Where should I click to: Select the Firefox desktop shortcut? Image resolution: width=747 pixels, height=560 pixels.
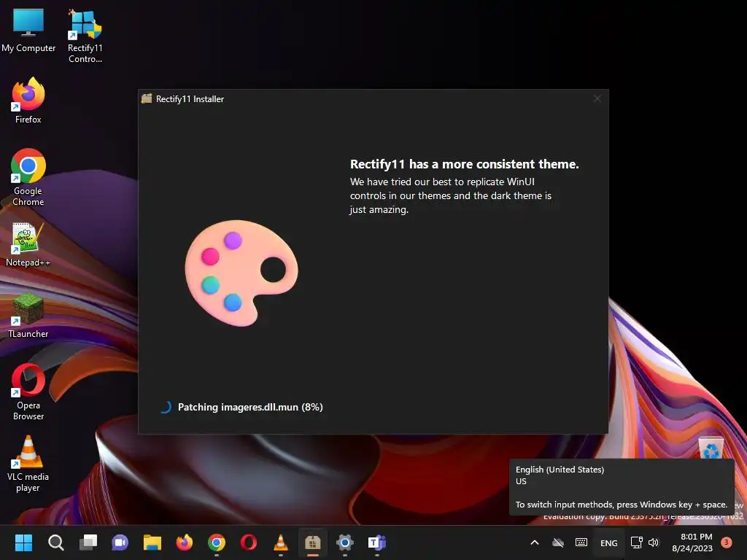(28, 101)
